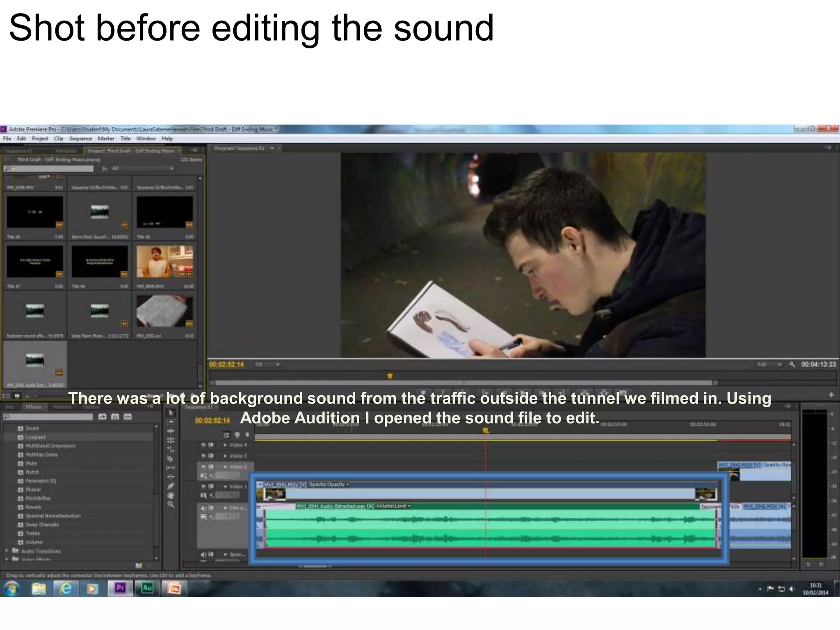The height and width of the screenshot is (630, 840).
Task: Mute the first audio track speaker toggle
Action: 203,508
